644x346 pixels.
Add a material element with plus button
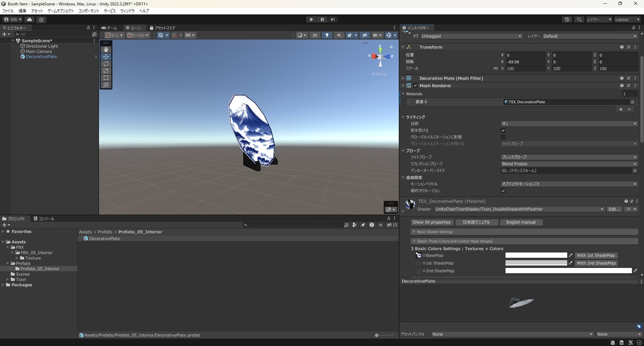pos(621,109)
